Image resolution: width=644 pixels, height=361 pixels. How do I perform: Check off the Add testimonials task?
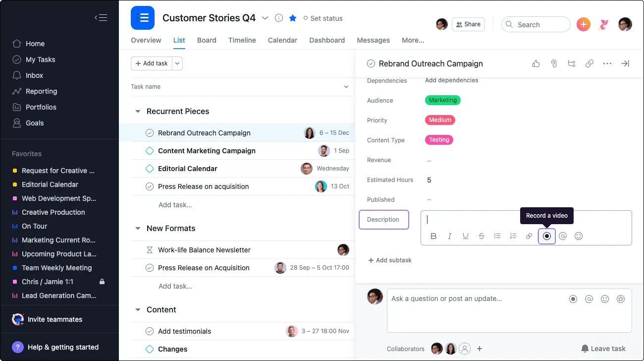(150, 331)
